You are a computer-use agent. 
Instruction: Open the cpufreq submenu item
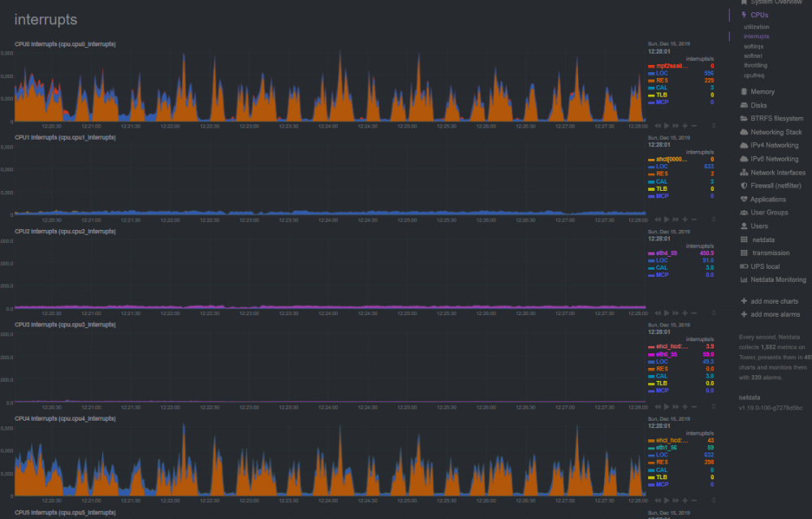click(x=754, y=75)
